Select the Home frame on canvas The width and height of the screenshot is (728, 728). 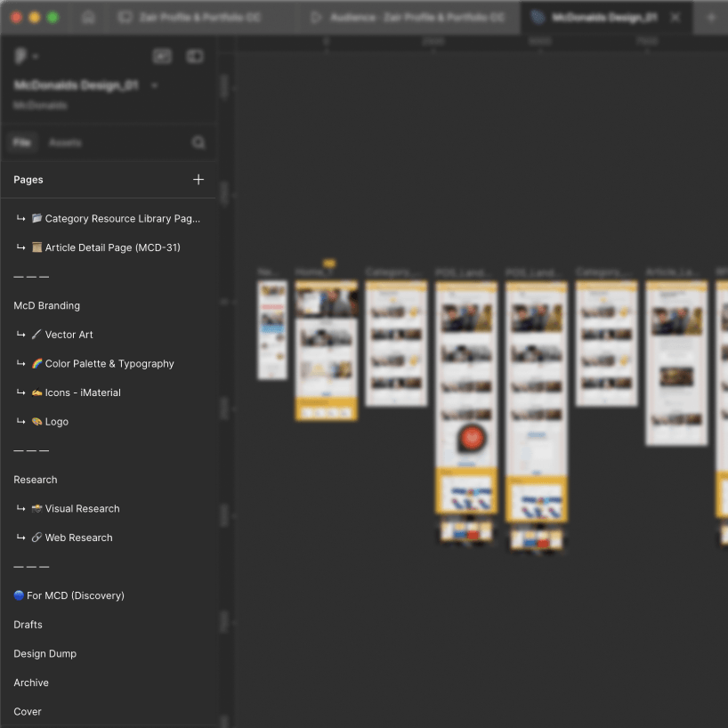[x=327, y=351]
